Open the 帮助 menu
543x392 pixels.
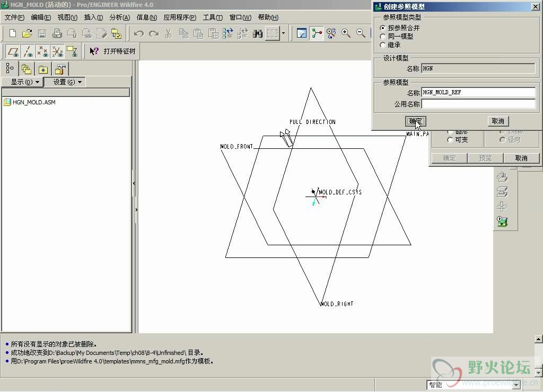(268, 17)
